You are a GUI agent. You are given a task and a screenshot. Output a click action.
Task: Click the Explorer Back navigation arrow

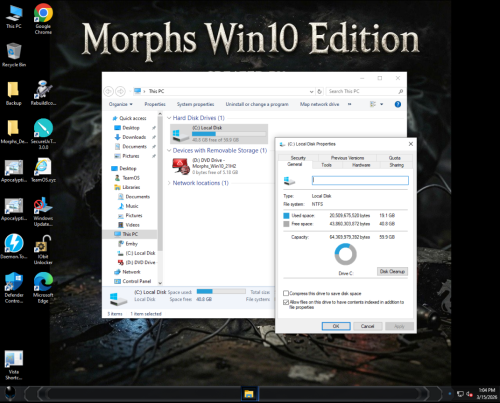pos(109,91)
